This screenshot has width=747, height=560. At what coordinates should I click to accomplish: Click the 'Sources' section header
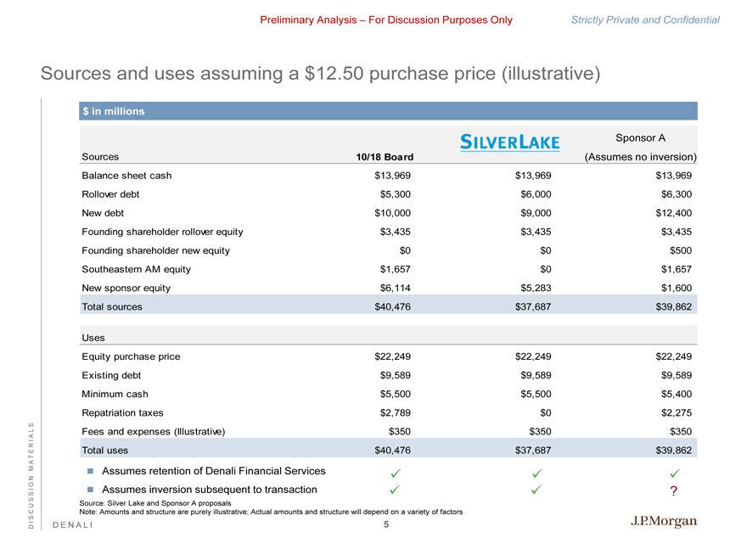tap(100, 157)
